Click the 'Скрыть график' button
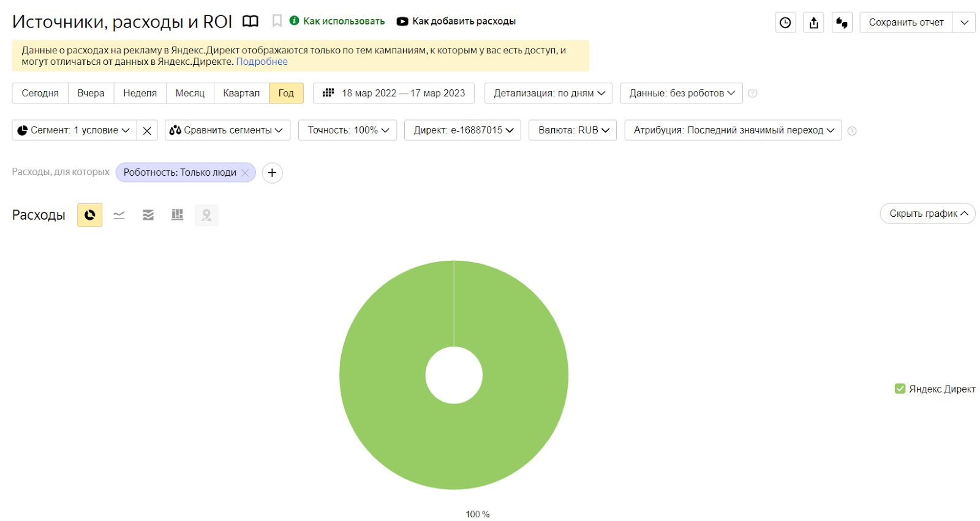The image size is (980, 521). pyautogui.click(x=928, y=214)
